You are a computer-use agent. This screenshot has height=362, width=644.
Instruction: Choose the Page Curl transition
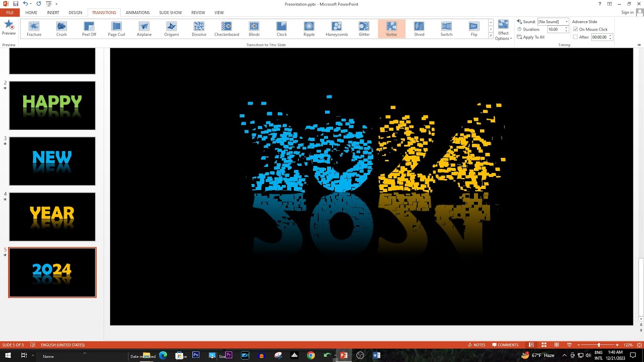(116, 29)
